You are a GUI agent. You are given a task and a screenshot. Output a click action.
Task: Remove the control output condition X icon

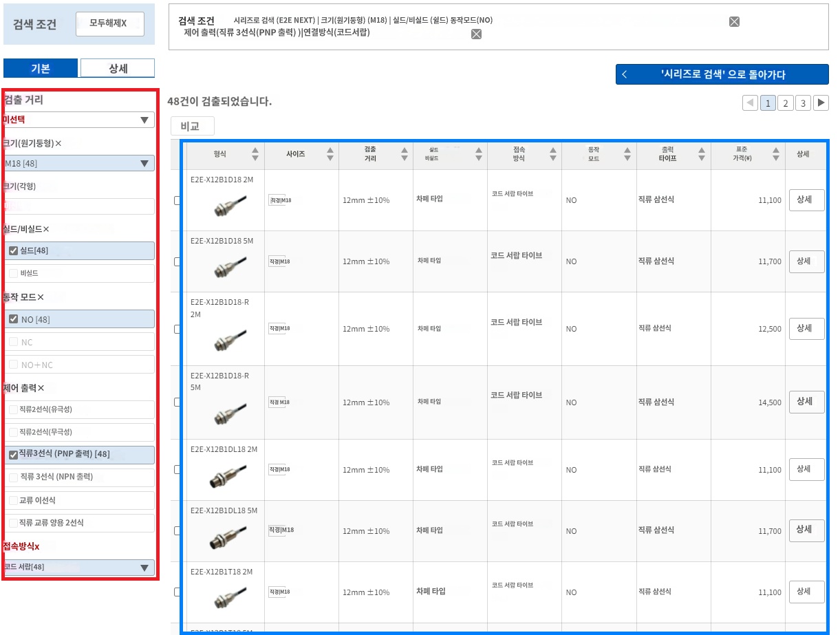point(476,34)
